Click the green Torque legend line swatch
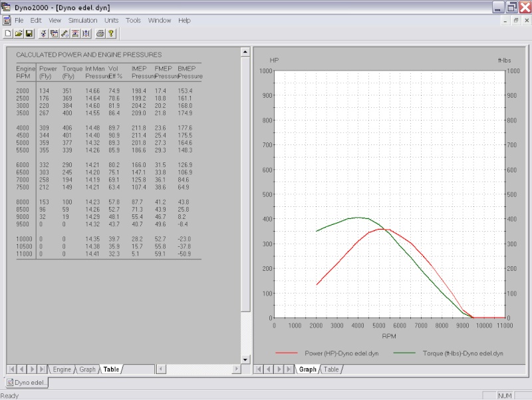532x400 pixels. click(x=404, y=353)
